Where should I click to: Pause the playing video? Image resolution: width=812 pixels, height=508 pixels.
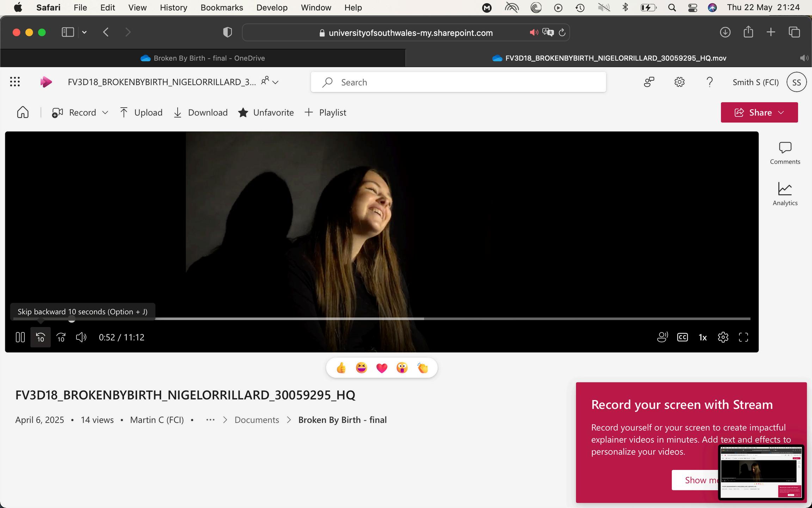click(20, 337)
